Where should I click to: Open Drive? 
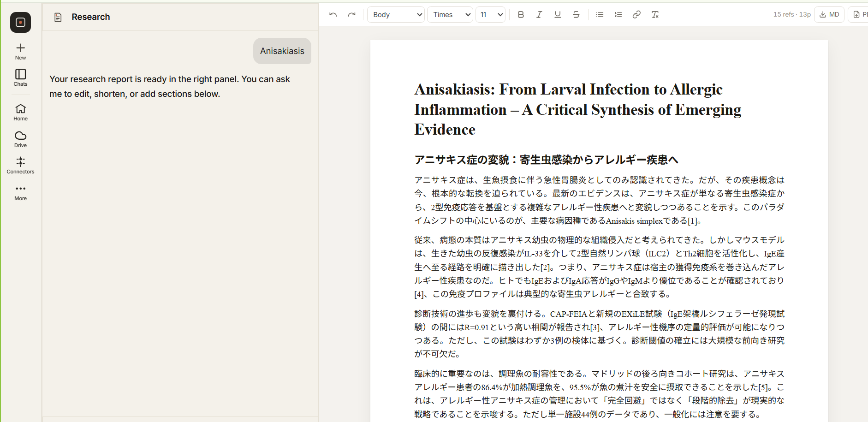[21, 139]
